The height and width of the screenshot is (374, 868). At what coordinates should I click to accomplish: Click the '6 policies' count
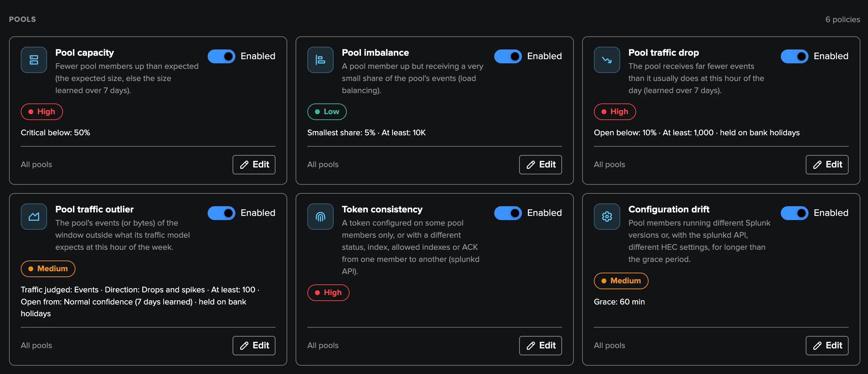click(x=843, y=19)
